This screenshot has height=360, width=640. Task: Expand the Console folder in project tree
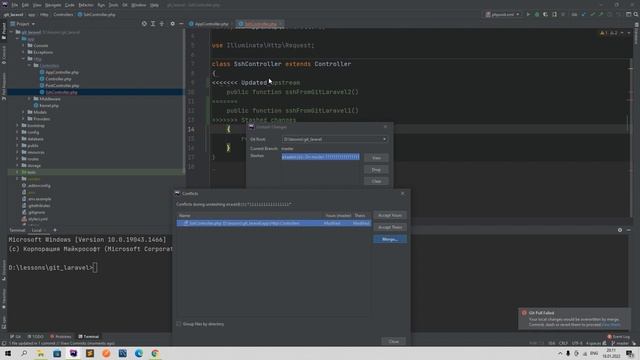coord(23,46)
